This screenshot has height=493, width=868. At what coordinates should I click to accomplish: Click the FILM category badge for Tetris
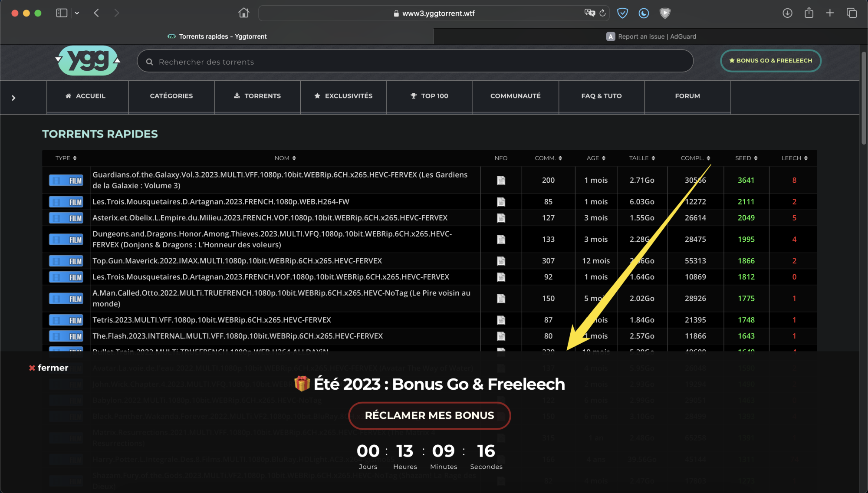click(66, 320)
